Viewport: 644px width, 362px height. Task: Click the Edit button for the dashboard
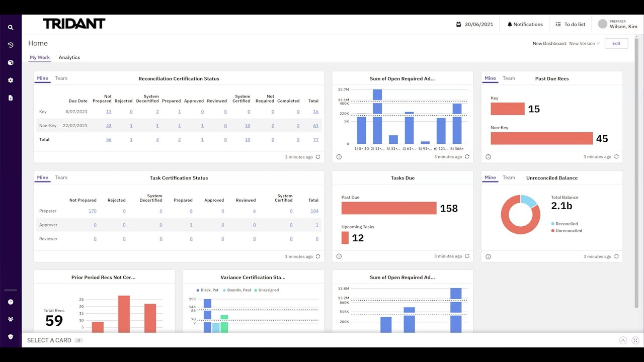point(616,43)
